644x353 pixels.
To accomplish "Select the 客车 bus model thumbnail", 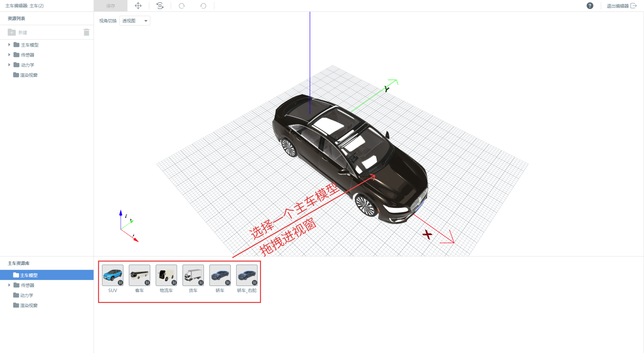I will pos(140,275).
